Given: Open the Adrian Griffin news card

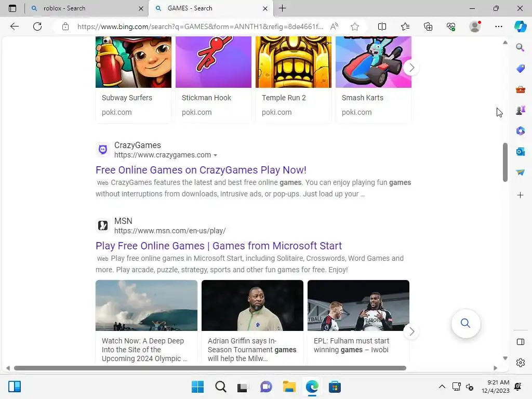Looking at the screenshot, I should point(252,322).
